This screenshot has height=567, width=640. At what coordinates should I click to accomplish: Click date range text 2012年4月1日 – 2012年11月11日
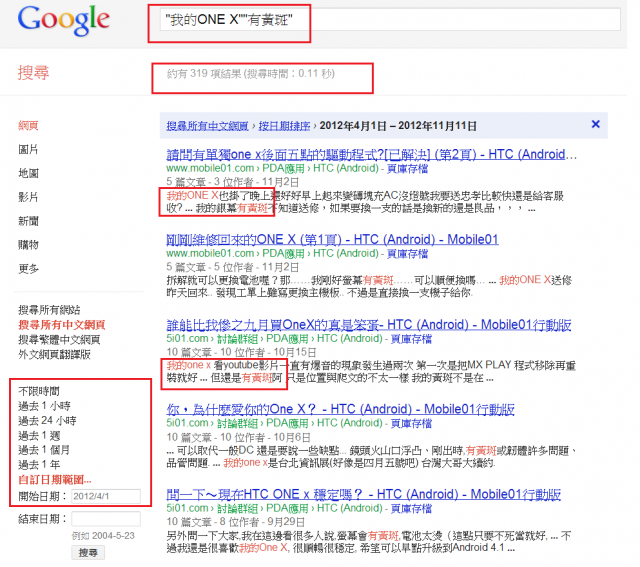pyautogui.click(x=398, y=126)
